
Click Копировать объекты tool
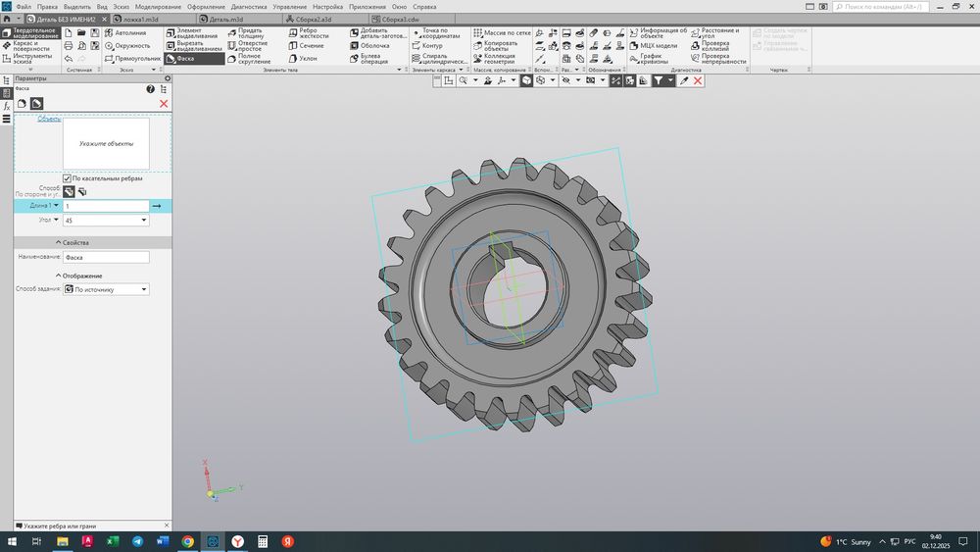tap(496, 46)
